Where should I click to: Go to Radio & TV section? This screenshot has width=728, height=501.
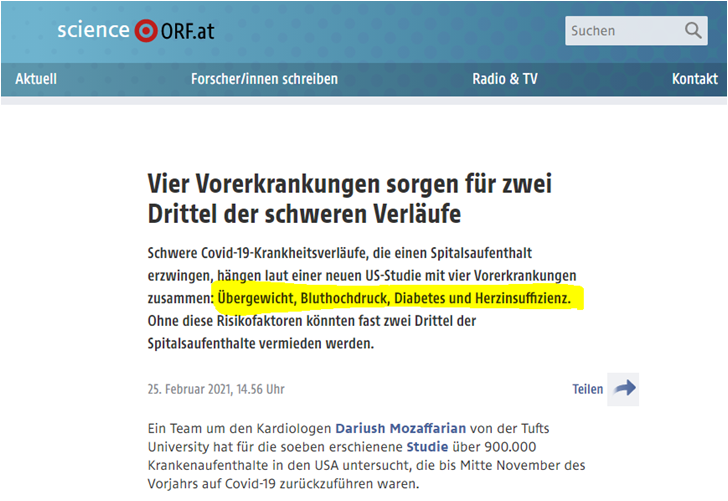[x=505, y=79]
